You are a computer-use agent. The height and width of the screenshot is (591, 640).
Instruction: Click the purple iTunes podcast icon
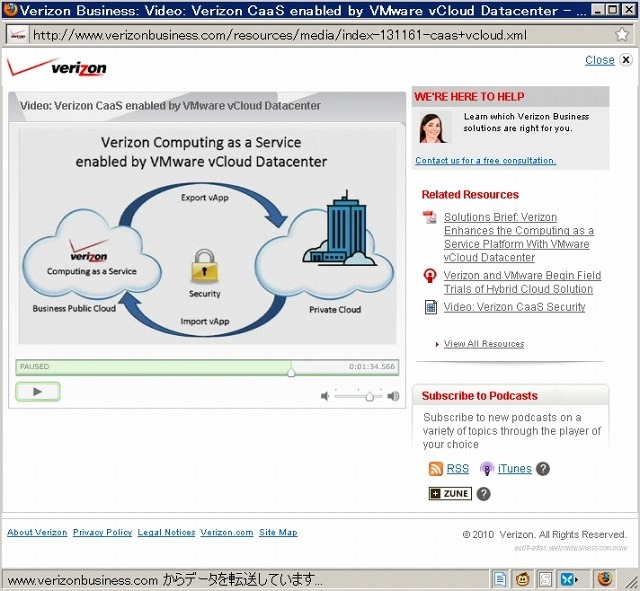point(487,469)
